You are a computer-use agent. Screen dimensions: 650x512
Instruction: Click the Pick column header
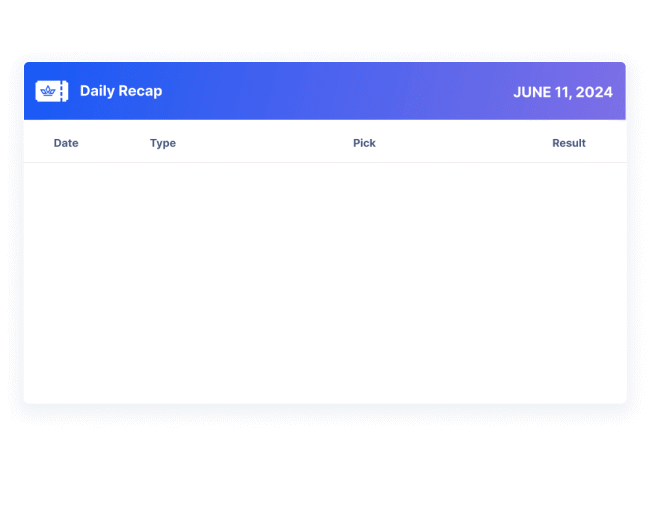coord(364,143)
